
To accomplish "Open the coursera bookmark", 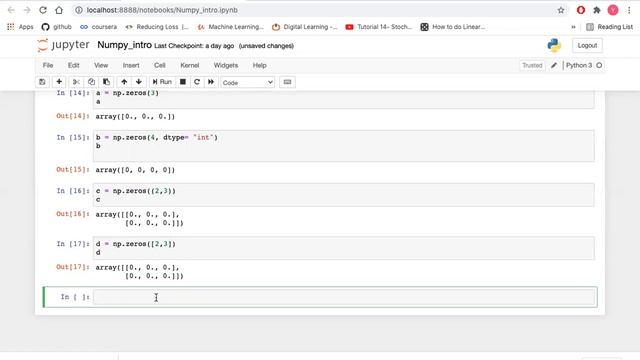I will (98, 27).
